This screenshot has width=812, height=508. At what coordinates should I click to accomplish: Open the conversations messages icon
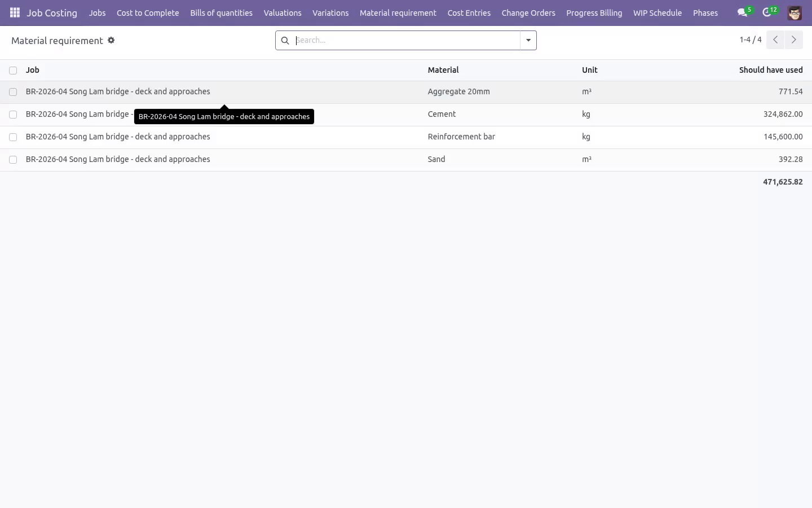pyautogui.click(x=743, y=12)
